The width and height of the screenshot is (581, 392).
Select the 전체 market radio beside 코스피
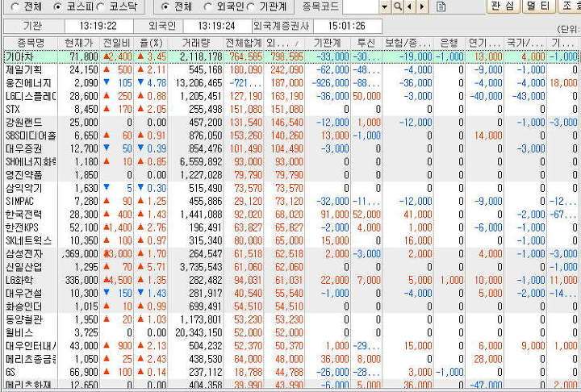[x=15, y=6]
